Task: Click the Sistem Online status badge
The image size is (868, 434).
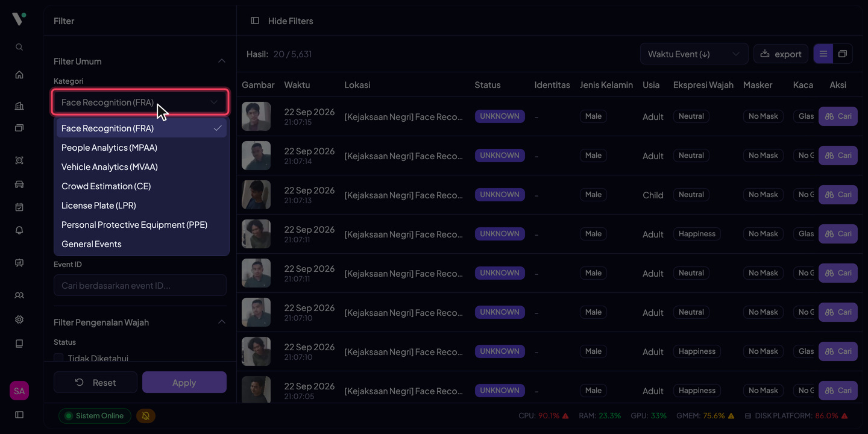Action: (x=95, y=415)
